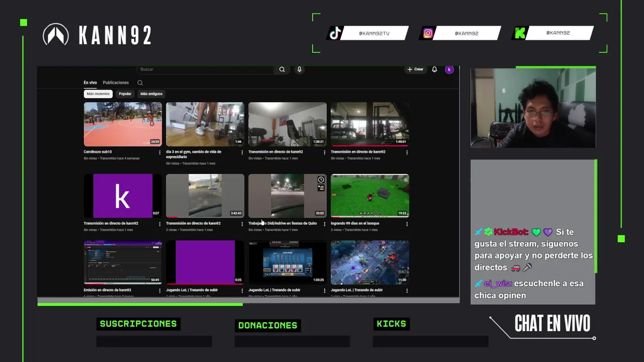Open options for the 0:07 Transmisión video
Image resolution: width=644 pixels, height=362 pixels.
160,224
